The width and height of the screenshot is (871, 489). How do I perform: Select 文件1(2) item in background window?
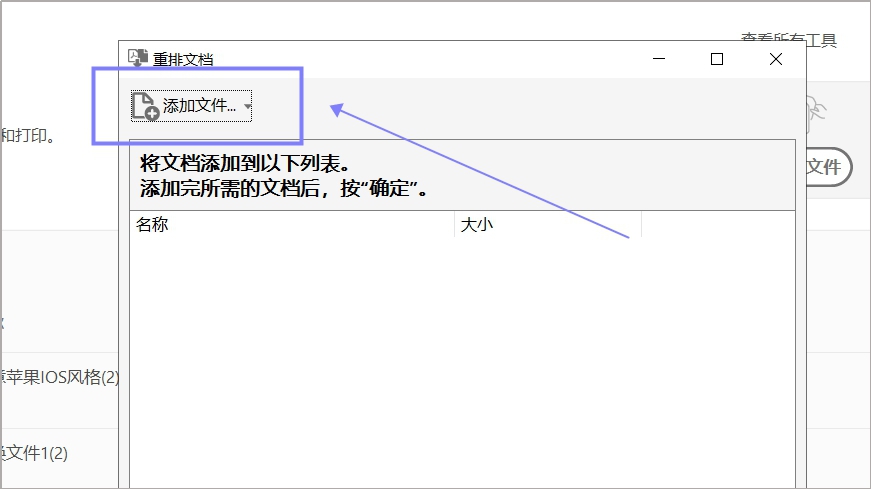tap(34, 453)
